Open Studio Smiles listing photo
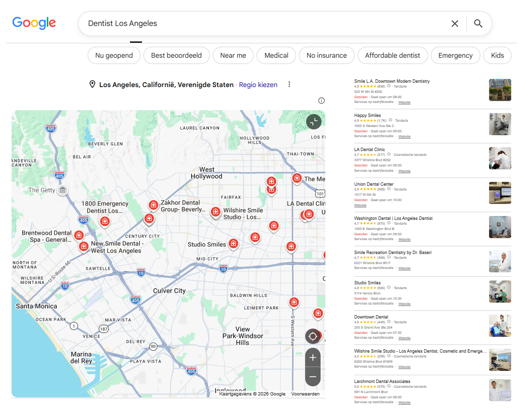This screenshot has width=529, height=420. point(500,292)
